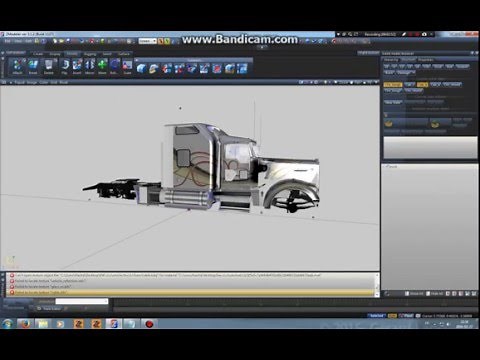Image resolution: width=480 pixels, height=360 pixels.
Task: Click the Bandicam red record taskbar icon
Action: point(149,324)
